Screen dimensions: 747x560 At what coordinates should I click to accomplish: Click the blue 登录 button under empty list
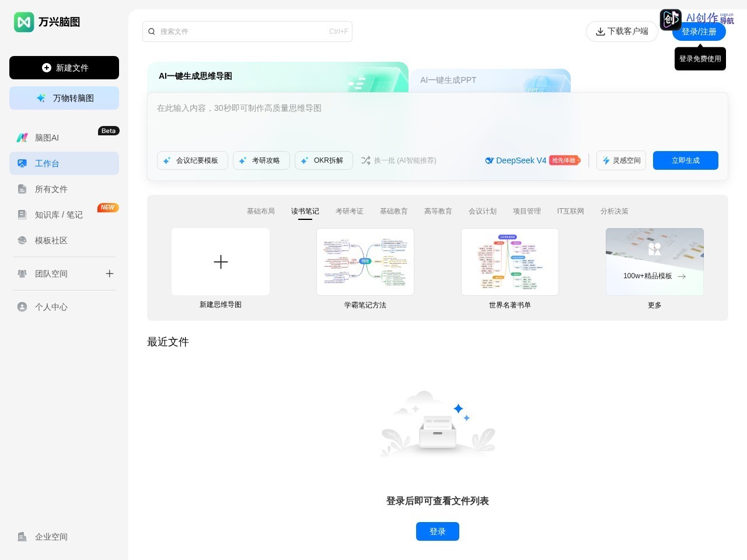point(438,531)
